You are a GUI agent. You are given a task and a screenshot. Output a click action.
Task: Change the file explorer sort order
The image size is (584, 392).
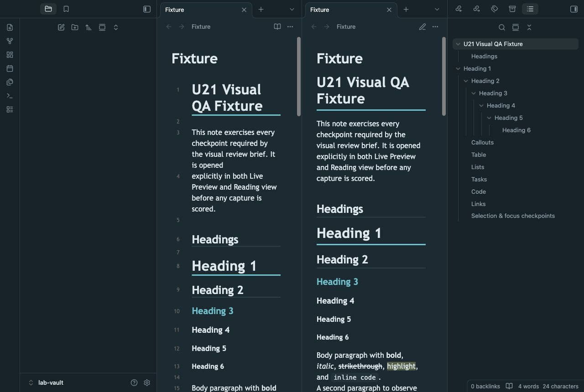click(89, 27)
